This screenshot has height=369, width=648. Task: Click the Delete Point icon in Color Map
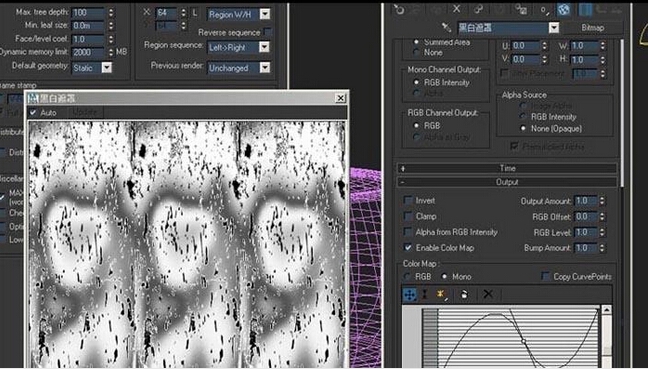click(x=465, y=294)
